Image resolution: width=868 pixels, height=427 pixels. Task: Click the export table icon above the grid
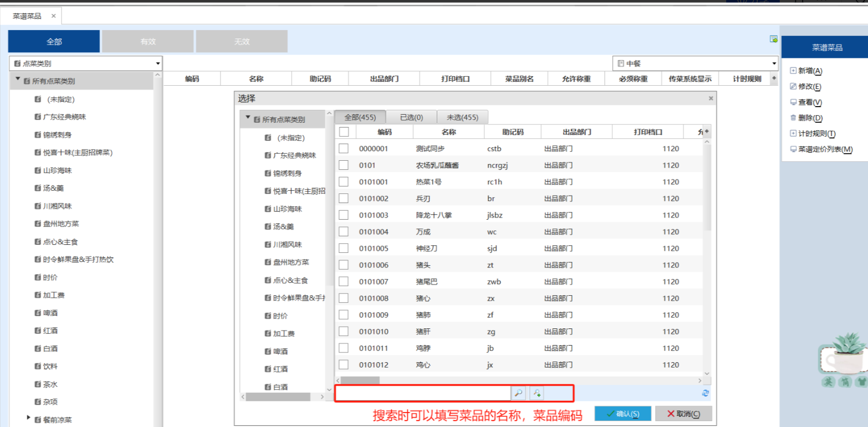[773, 39]
